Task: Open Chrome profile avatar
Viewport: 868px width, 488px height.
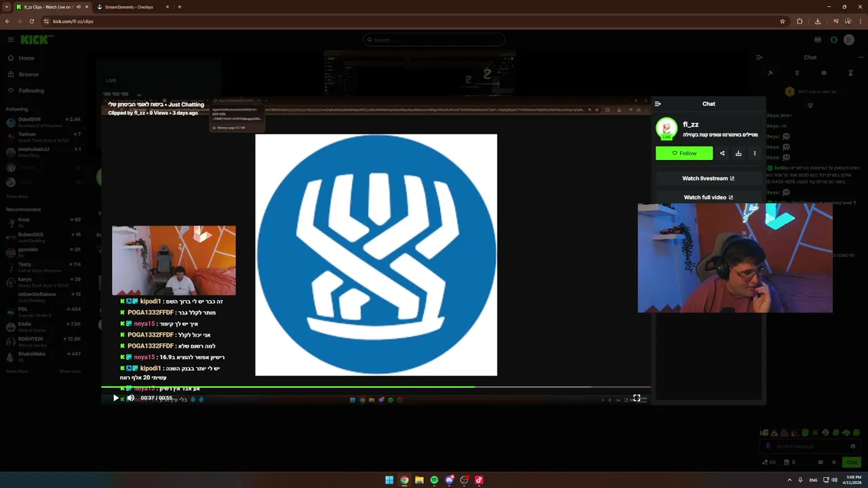Action: click(848, 21)
